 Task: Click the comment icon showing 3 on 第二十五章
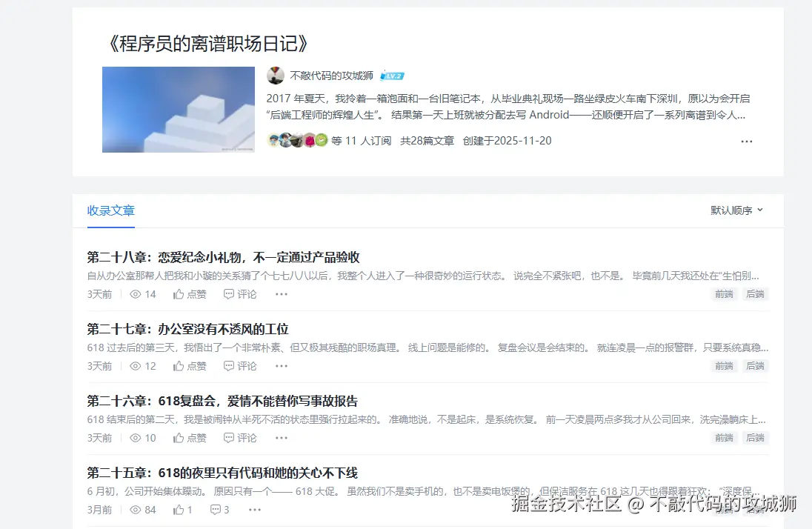pyautogui.click(x=216, y=509)
